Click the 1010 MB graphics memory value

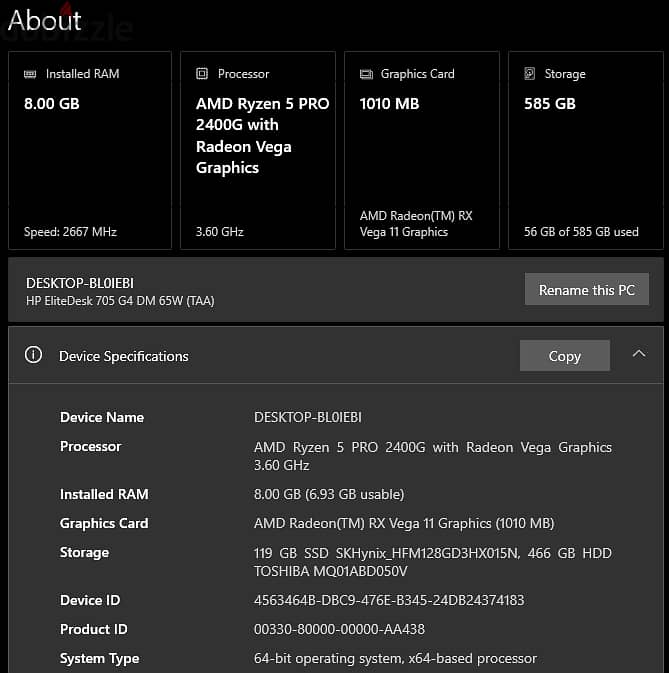pyautogui.click(x=389, y=104)
